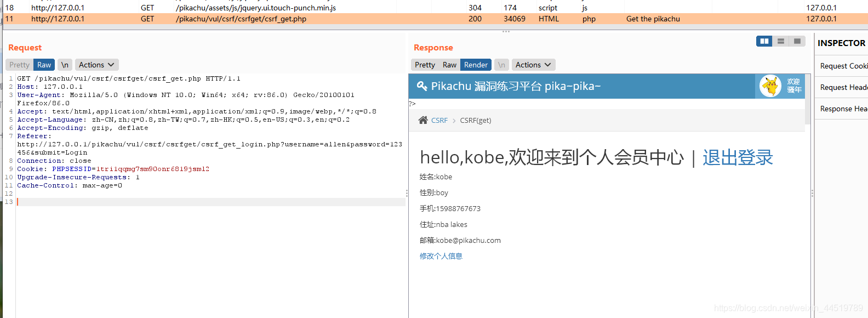Select the side-by-side layout icon
Screen dimensions: 868x318
pyautogui.click(x=764, y=41)
